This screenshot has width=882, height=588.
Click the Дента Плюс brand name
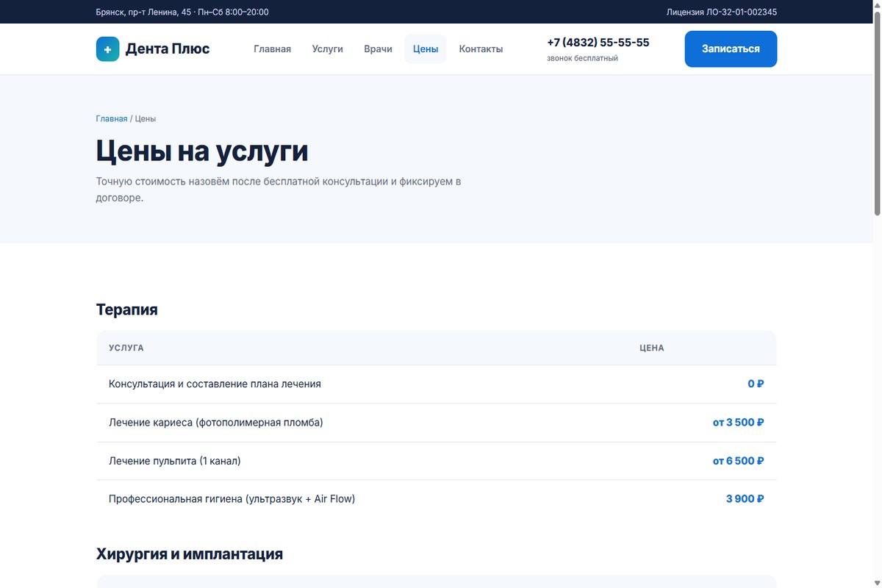(168, 49)
